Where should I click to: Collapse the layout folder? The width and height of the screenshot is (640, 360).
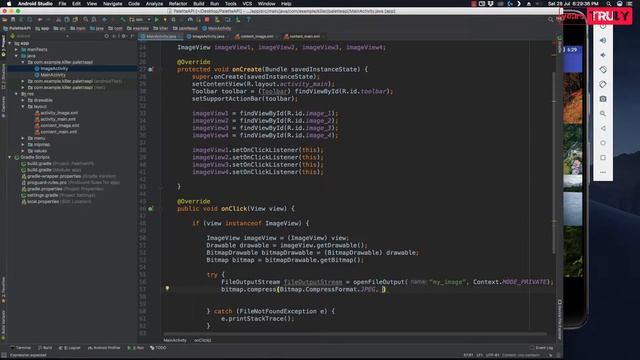click(23, 107)
